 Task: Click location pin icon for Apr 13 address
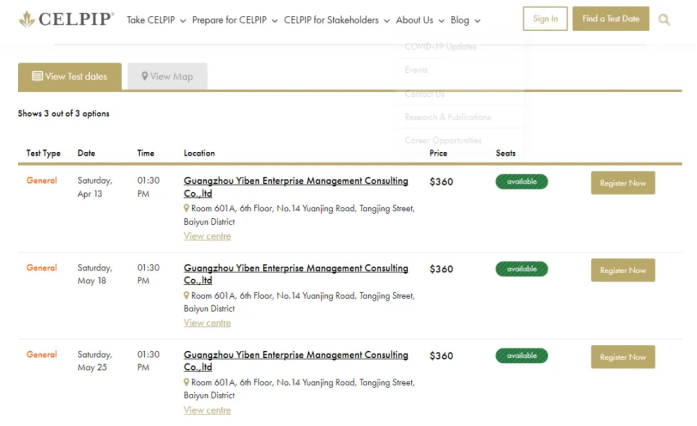click(x=186, y=208)
